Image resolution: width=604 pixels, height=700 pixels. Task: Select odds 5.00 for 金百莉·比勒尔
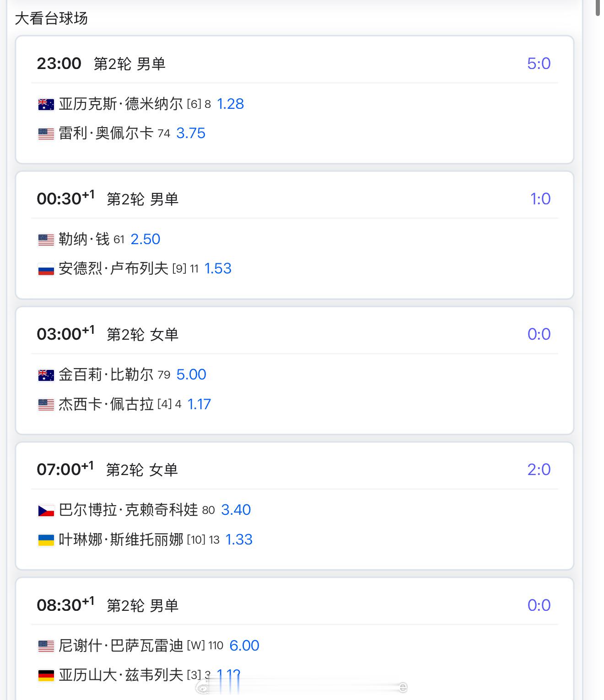[191, 374]
